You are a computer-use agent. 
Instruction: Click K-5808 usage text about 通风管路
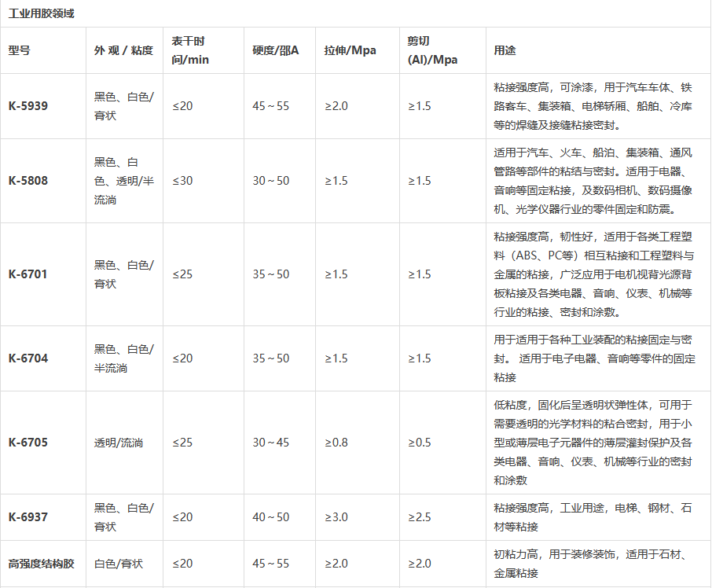click(593, 181)
